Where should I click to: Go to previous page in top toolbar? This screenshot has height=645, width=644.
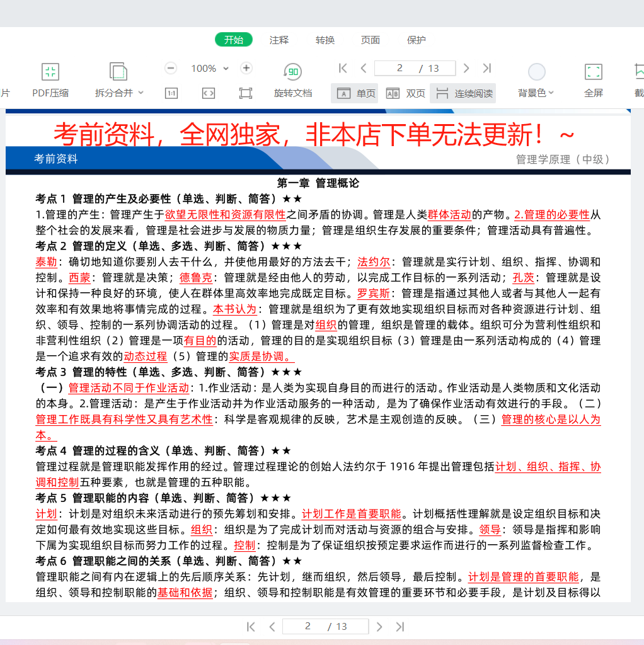click(364, 68)
